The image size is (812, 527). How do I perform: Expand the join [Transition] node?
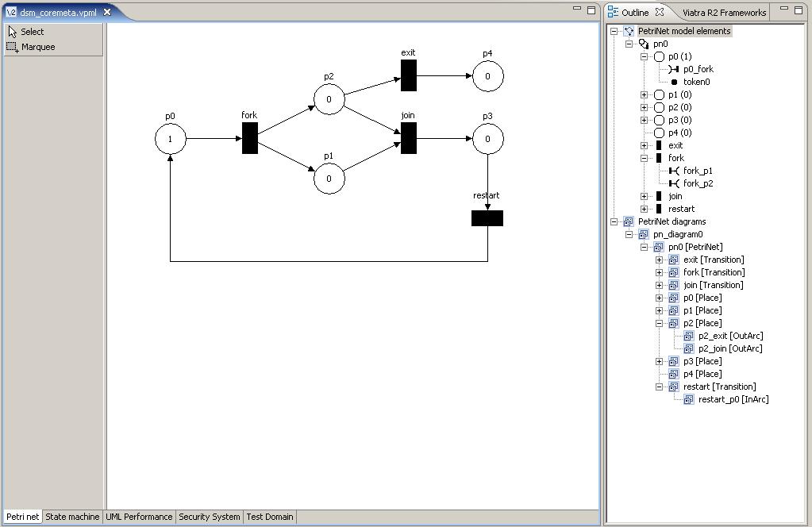(659, 285)
